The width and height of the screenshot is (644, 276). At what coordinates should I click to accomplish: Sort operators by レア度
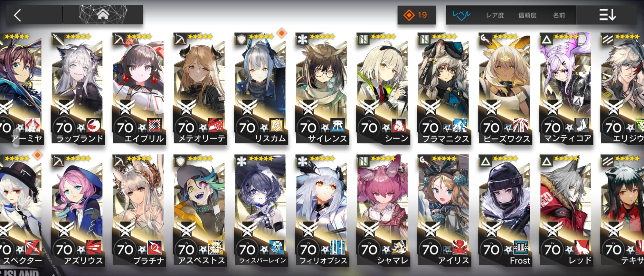click(495, 15)
